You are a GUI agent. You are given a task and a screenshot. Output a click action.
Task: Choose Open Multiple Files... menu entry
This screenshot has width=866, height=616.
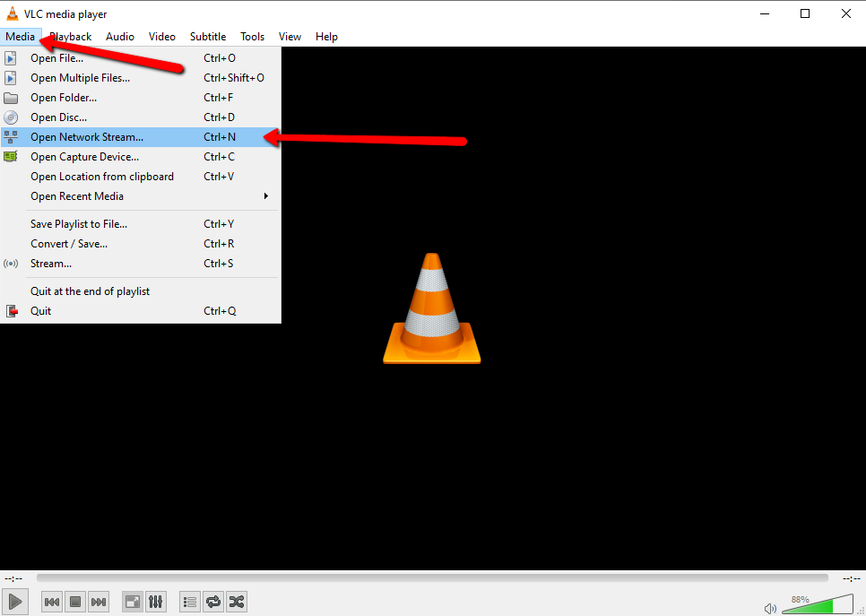click(x=141, y=78)
